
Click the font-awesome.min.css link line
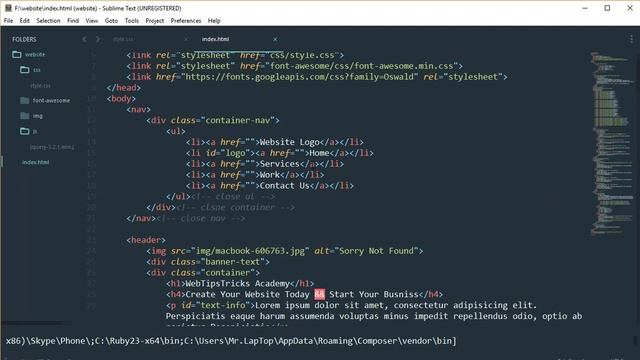pos(294,66)
